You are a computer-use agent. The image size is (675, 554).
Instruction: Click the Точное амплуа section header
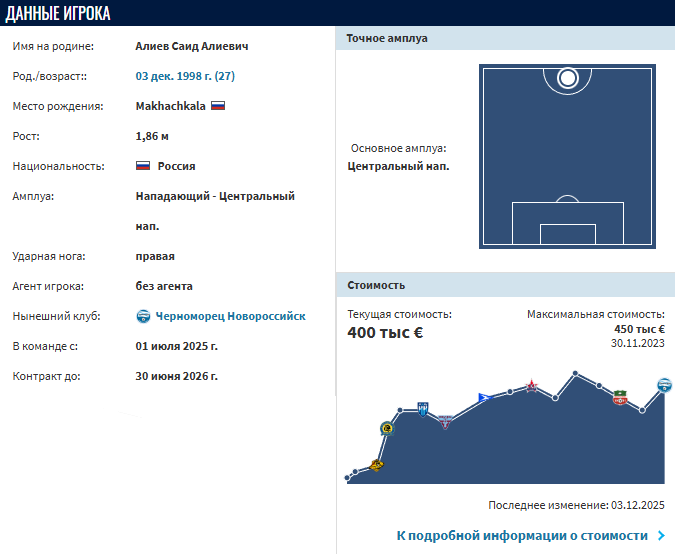click(x=387, y=38)
